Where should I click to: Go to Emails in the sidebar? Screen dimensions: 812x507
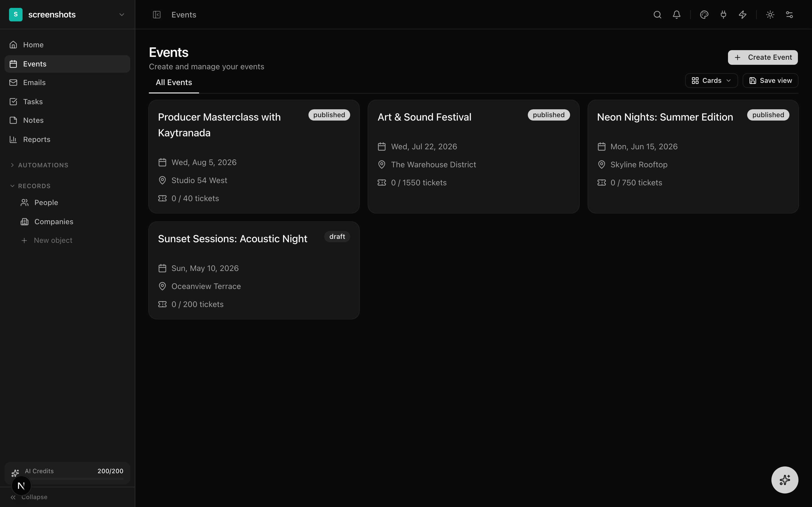pyautogui.click(x=34, y=83)
